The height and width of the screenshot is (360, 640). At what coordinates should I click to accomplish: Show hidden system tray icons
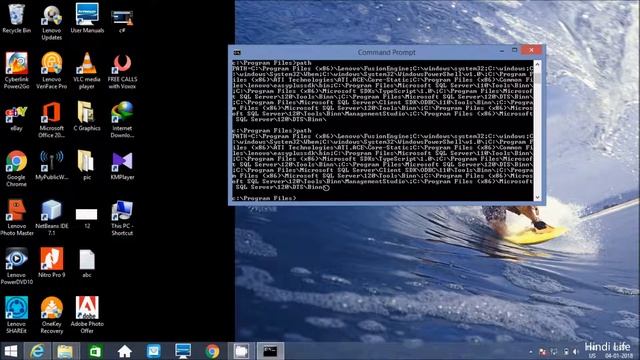(x=531, y=352)
